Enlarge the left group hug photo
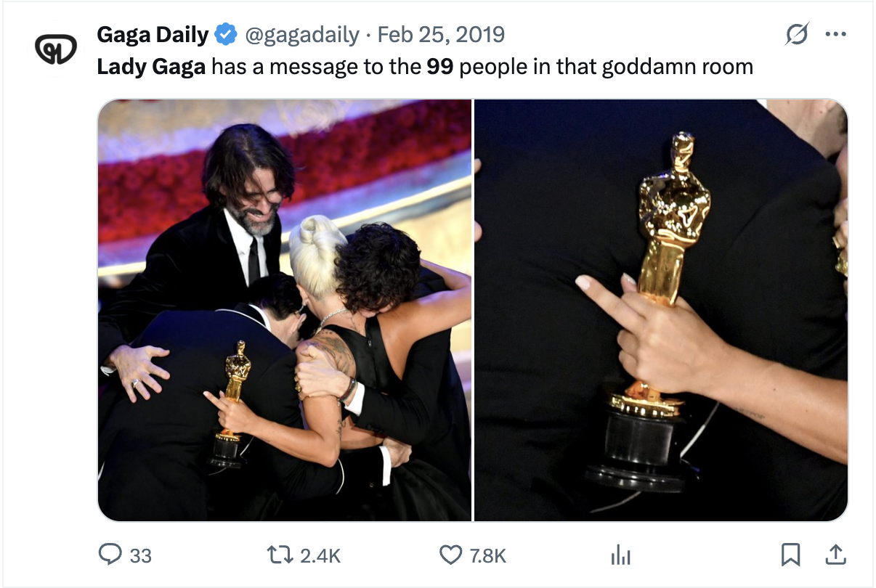This screenshot has width=876, height=588. coord(285,310)
